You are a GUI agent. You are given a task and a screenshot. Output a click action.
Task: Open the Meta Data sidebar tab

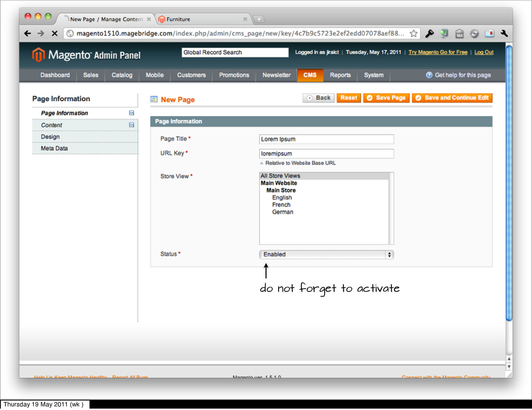click(85, 148)
